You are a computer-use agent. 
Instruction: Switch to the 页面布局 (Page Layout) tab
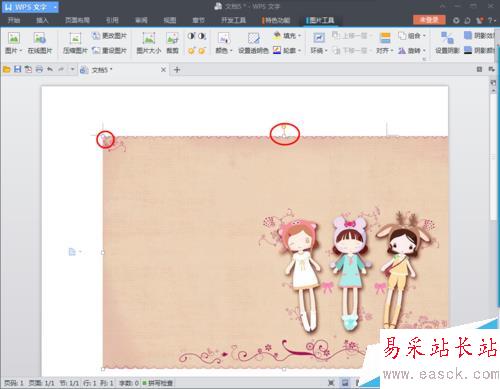[77, 20]
